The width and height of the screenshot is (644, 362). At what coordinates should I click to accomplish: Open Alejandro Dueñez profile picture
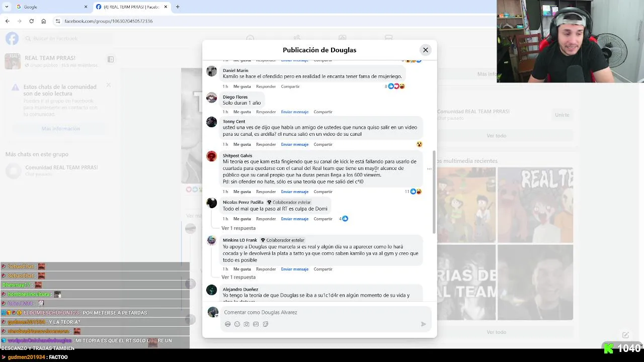(x=212, y=290)
